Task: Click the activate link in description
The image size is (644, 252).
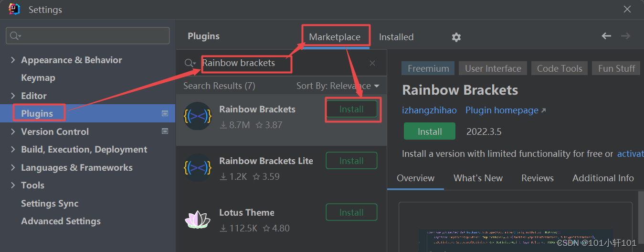Action: click(x=630, y=153)
